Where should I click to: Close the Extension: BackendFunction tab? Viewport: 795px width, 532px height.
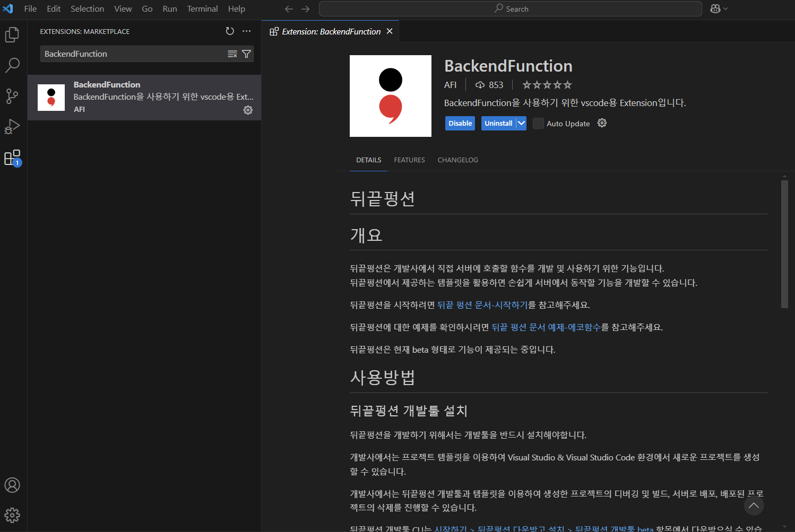[390, 31]
